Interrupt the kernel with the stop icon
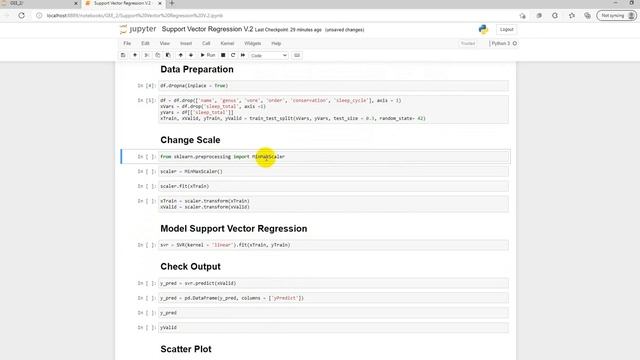 click(x=223, y=55)
